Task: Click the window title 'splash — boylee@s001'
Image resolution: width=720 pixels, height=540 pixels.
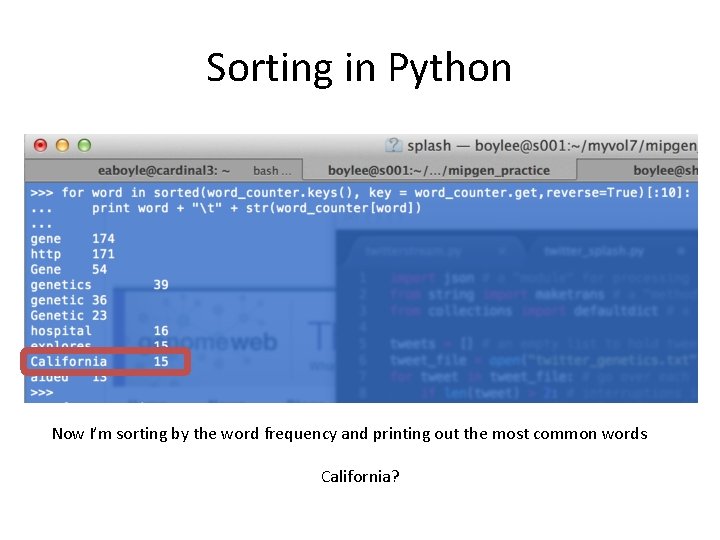Action: (x=552, y=146)
